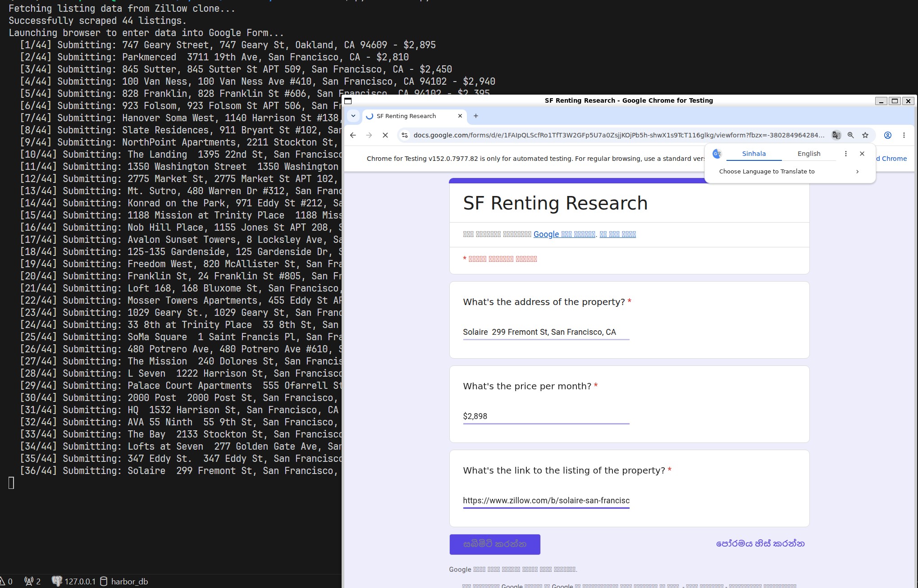Click terminal line [1/44] 747 Geary Street
The height and width of the screenshot is (588, 918).
[x=228, y=45]
